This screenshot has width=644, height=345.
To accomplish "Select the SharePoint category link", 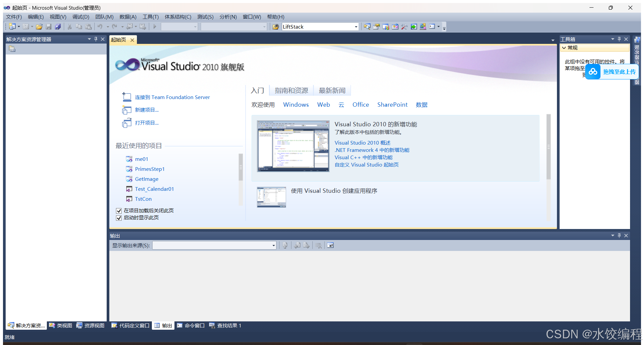I will 392,104.
